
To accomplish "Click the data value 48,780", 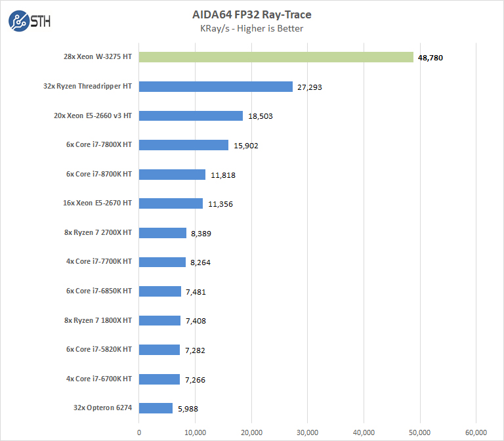I will (430, 58).
